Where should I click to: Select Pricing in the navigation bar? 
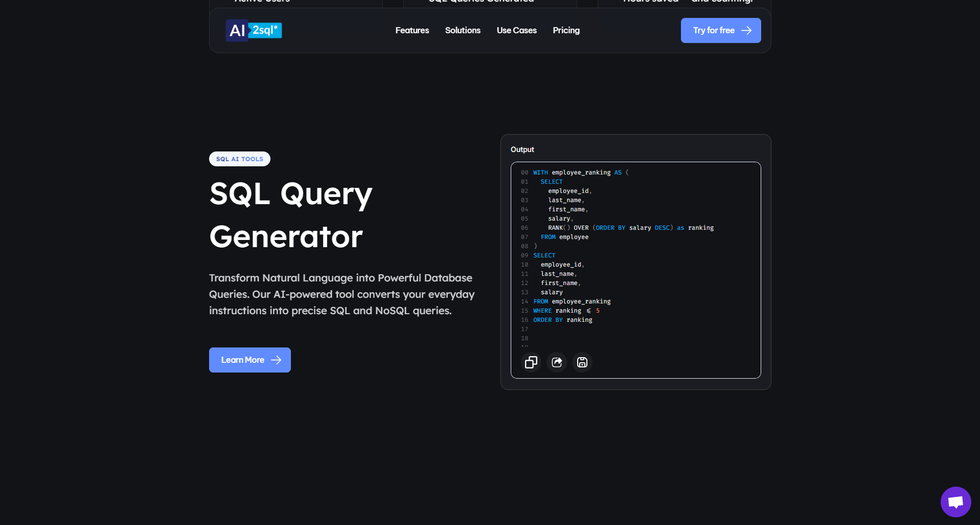(x=566, y=30)
